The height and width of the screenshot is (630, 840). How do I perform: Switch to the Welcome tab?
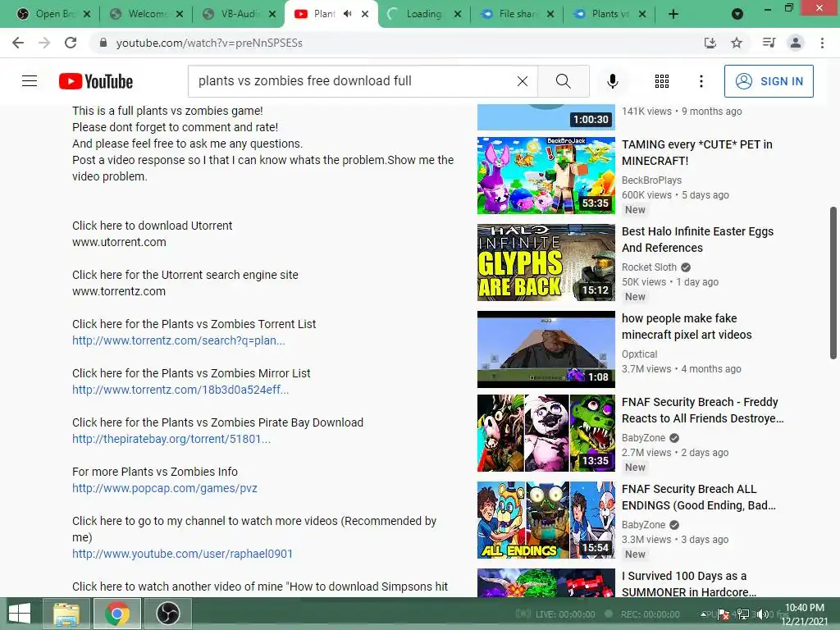tap(144, 14)
